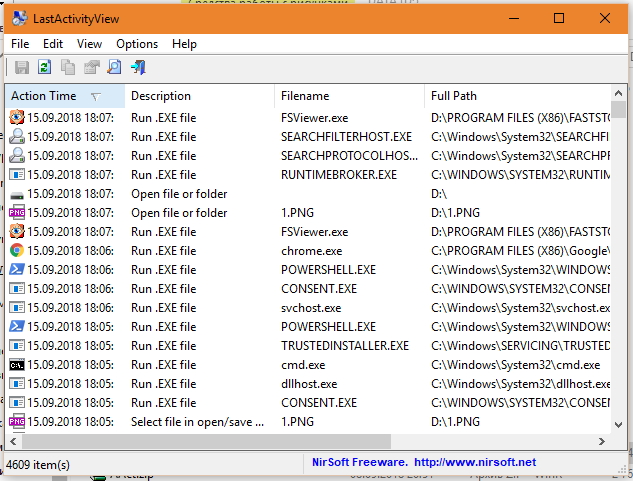
Task: Maximize the LastActivityView window
Action: point(559,19)
